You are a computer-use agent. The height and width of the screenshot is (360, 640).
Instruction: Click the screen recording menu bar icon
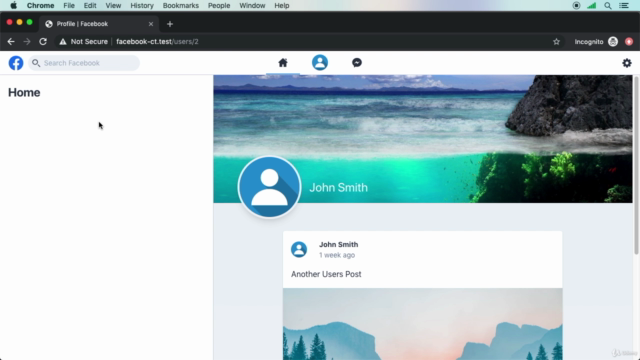click(576, 5)
